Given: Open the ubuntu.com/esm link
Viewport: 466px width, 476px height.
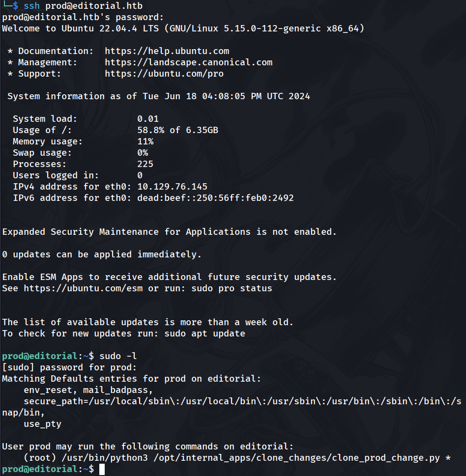Looking at the screenshot, I should click(x=83, y=288).
